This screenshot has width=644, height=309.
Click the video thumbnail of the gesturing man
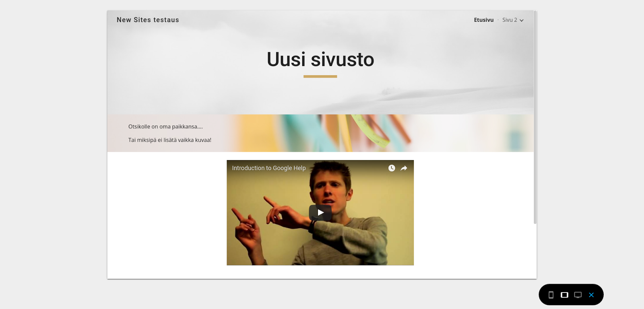pos(320,213)
